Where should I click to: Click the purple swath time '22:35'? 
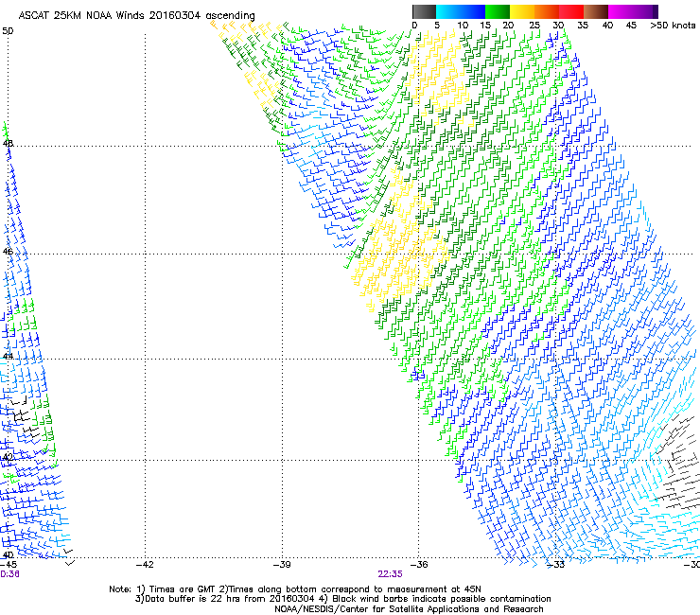[390, 574]
